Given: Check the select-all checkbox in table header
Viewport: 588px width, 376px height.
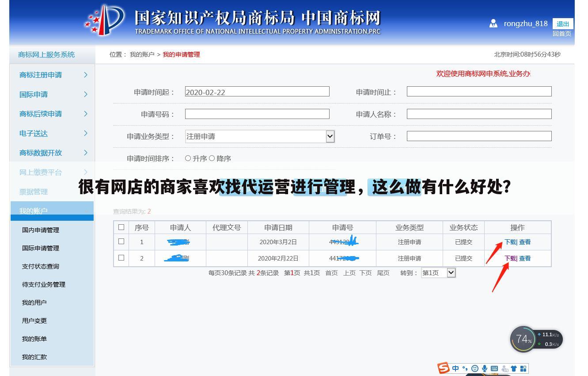Looking at the screenshot, I should coord(121,227).
